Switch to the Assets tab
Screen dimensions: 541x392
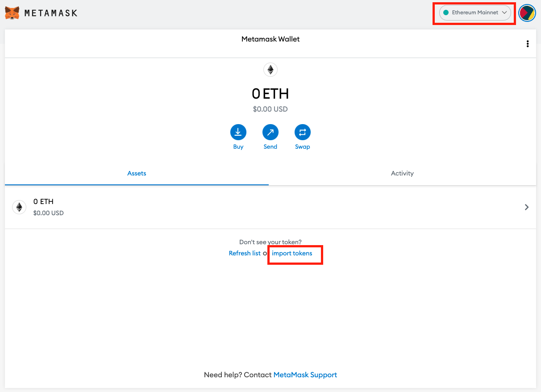point(137,173)
